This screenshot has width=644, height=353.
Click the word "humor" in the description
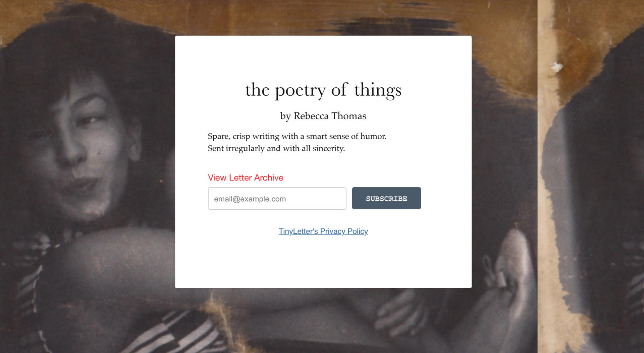[373, 136]
